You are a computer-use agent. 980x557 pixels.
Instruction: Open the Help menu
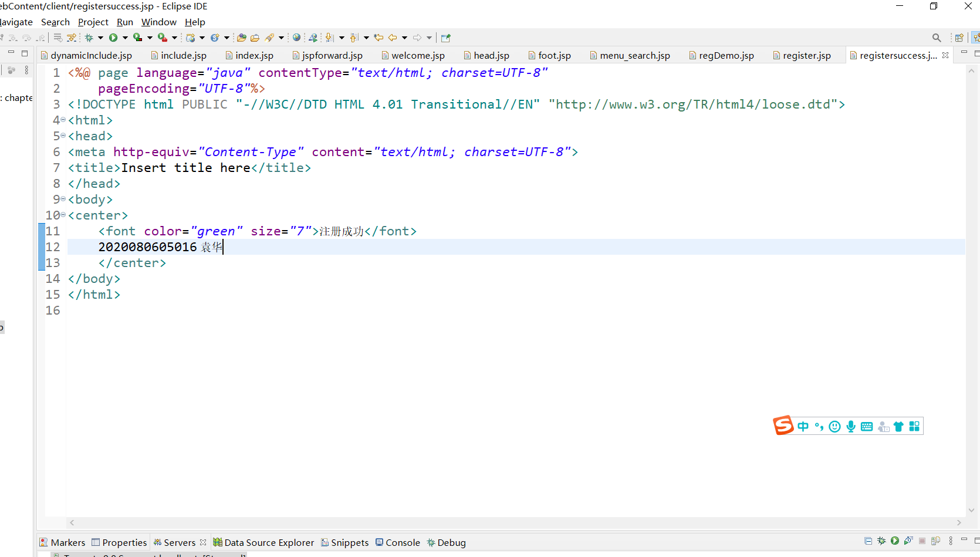[195, 22]
